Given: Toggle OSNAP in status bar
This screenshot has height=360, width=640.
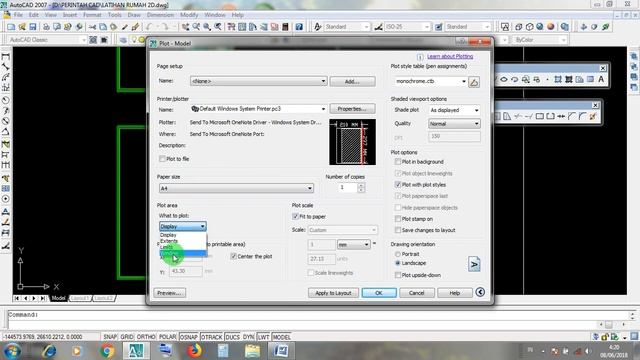Looking at the screenshot, I should (188, 337).
